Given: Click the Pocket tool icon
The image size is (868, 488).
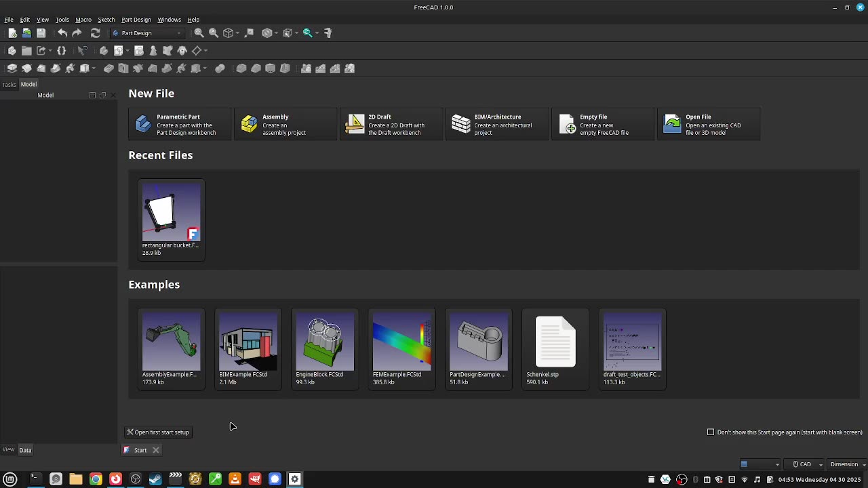Looking at the screenshot, I should point(108,68).
